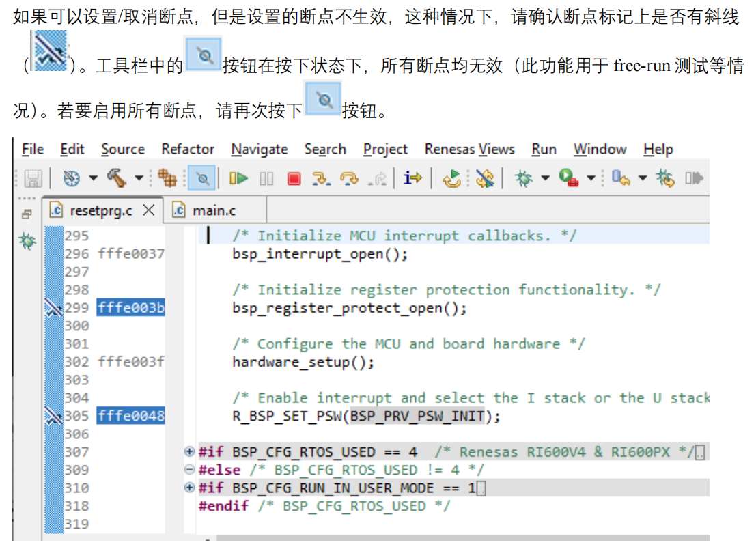Screen dimensions: 756x549
Task: Click the horizontal scrollbar below editor
Action: click(x=463, y=537)
